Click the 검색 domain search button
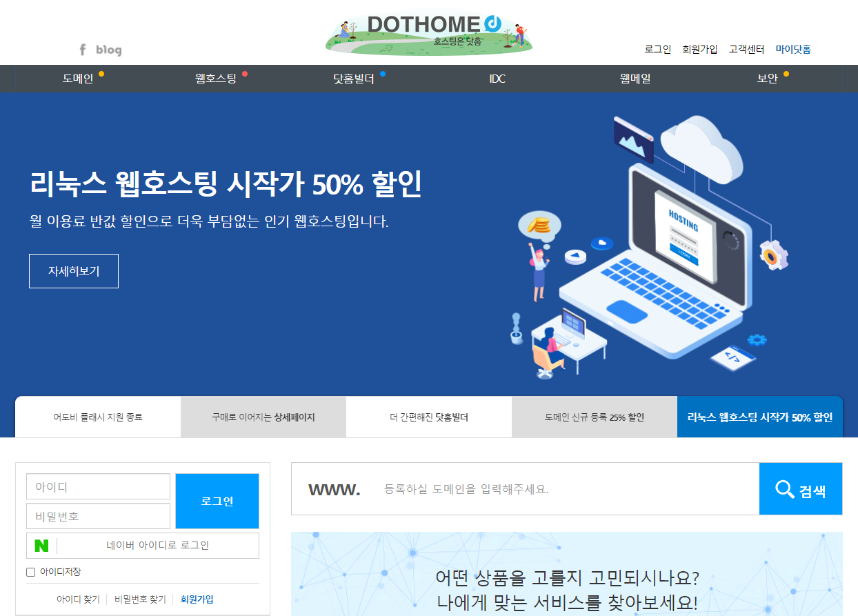The width and height of the screenshot is (858, 616). (x=801, y=489)
